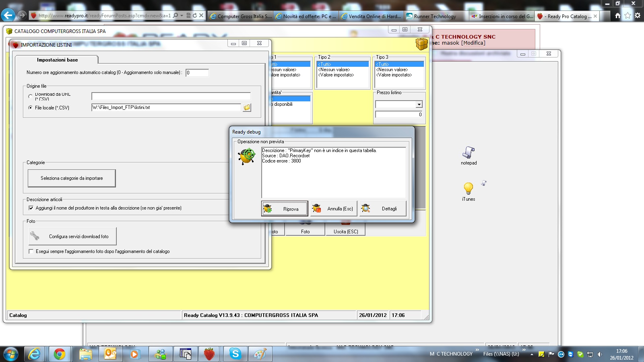Open Outlook from the taskbar
This screenshot has width=644, height=362.
(109, 354)
